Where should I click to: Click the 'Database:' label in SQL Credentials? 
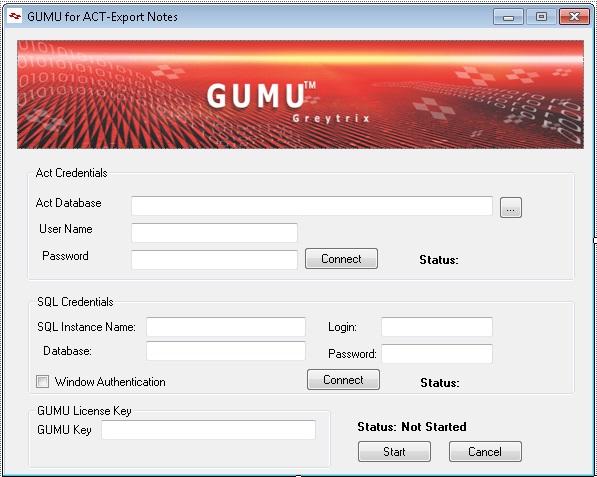point(67,351)
